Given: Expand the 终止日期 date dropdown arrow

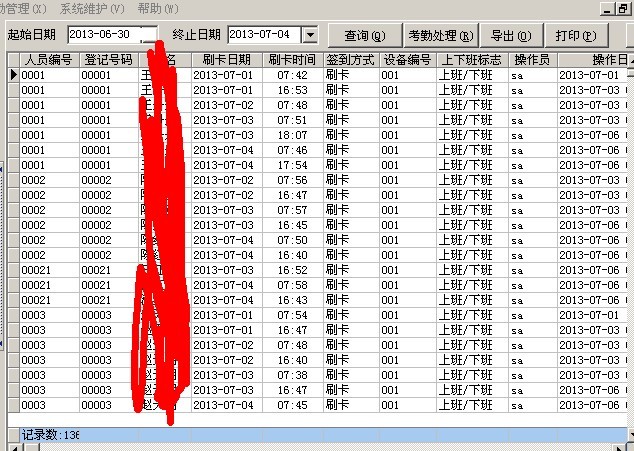Looking at the screenshot, I should coord(309,35).
